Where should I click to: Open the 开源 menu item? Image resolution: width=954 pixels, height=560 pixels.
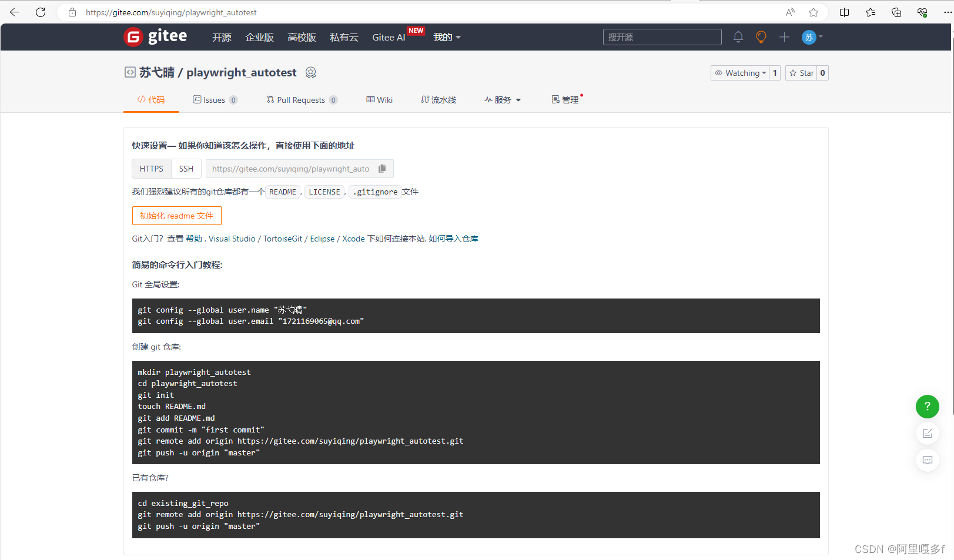tap(222, 37)
